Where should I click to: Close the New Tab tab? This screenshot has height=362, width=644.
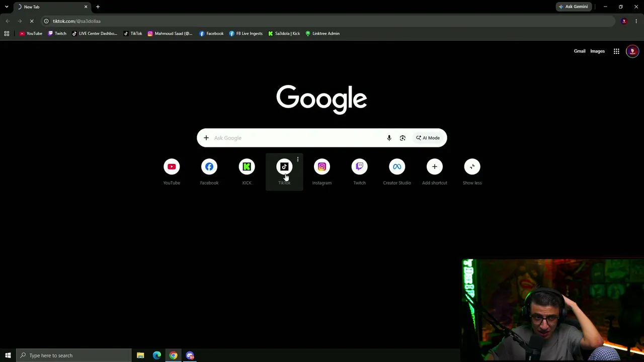86,7
